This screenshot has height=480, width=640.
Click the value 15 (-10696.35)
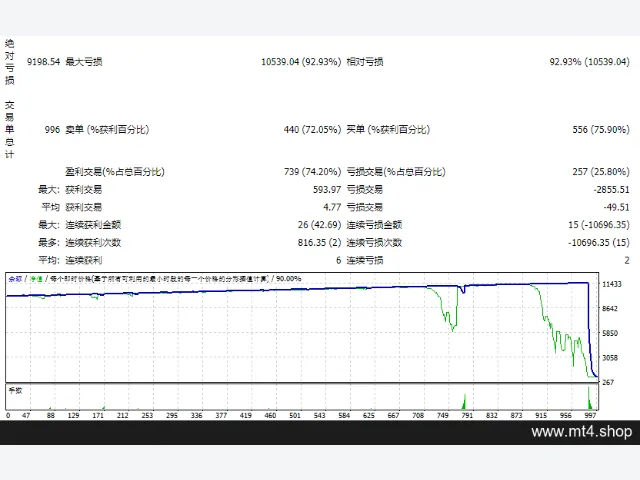pos(599,224)
